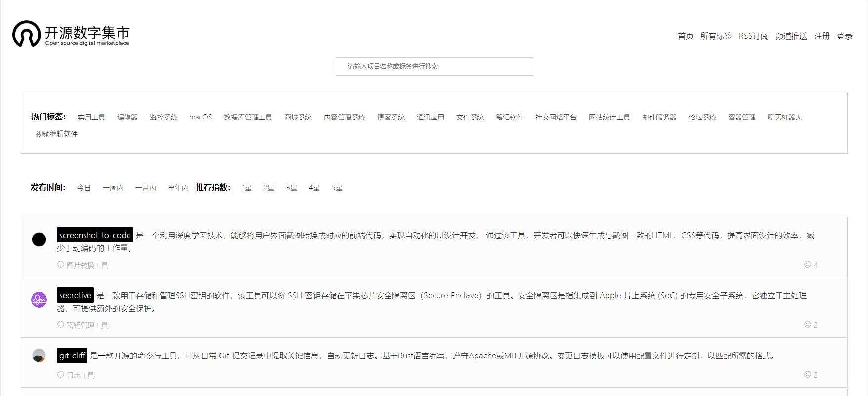Open the secretive project avatar
Image resolution: width=868 pixels, height=396 pixels.
click(39, 299)
